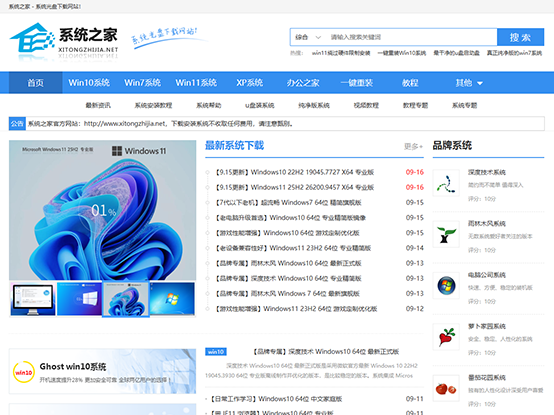Open the 视频教程 sub-navigation link
This screenshot has height=415, width=554.
[x=366, y=105]
